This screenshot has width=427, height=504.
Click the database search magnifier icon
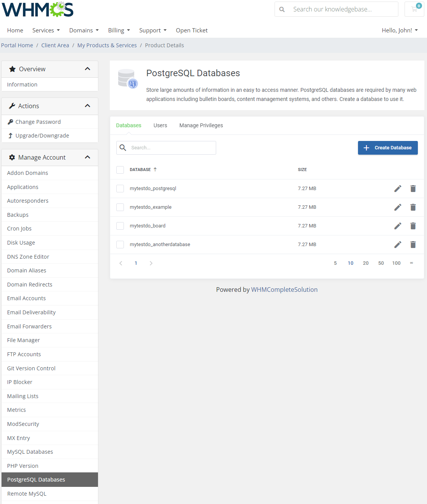coord(123,147)
